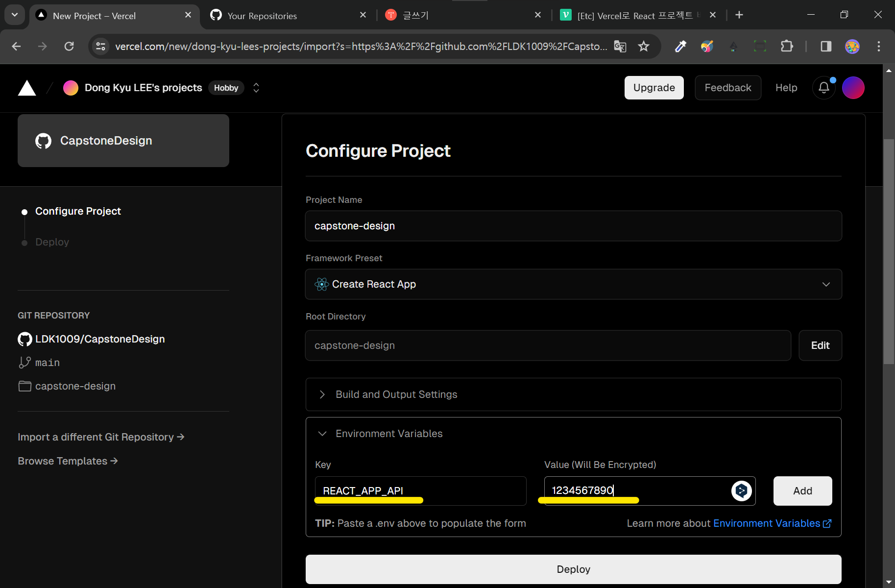Open the team switcher chevrons
The image size is (895, 588).
256,88
